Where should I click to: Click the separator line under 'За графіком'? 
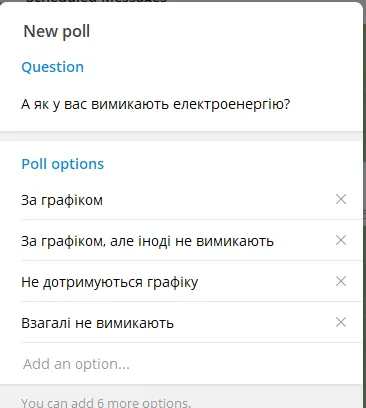tap(192, 219)
